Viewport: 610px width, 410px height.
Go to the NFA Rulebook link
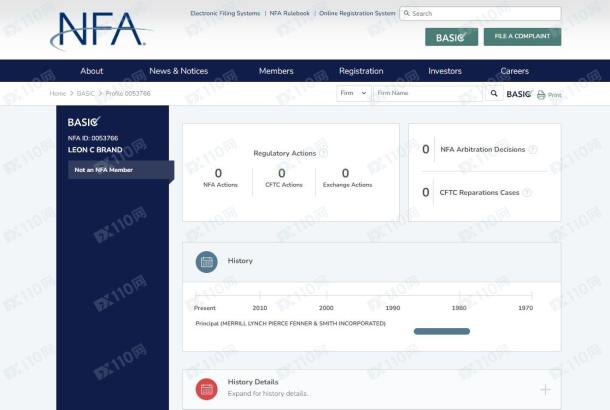click(290, 13)
